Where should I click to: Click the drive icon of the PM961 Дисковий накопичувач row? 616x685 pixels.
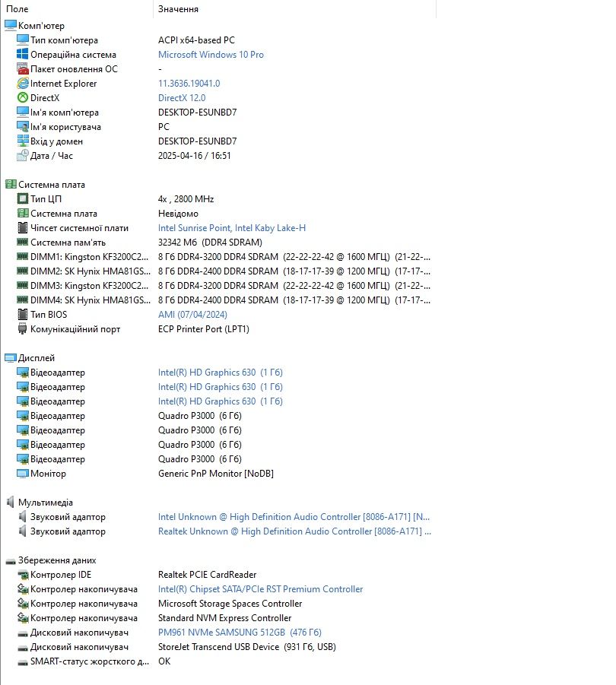click(x=22, y=633)
